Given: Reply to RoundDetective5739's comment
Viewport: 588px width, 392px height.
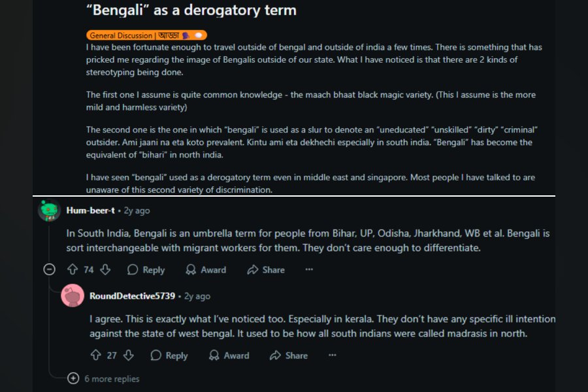Looking at the screenshot, I should [169, 355].
